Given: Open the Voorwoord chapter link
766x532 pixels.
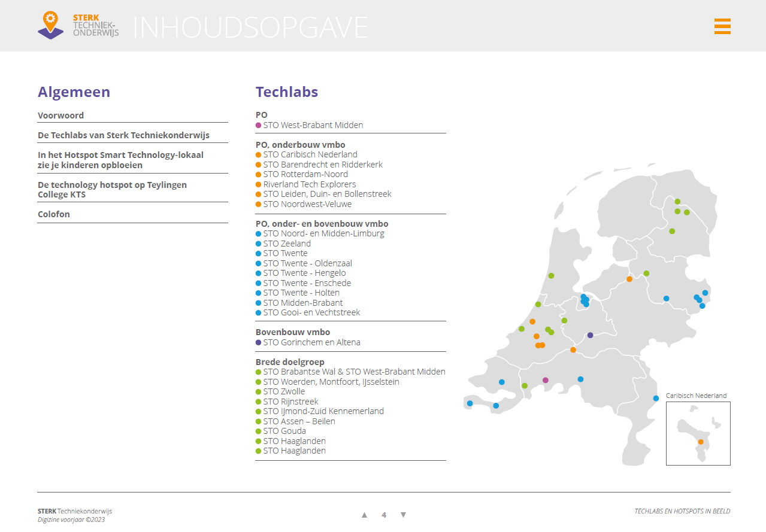Looking at the screenshot, I should click(61, 115).
